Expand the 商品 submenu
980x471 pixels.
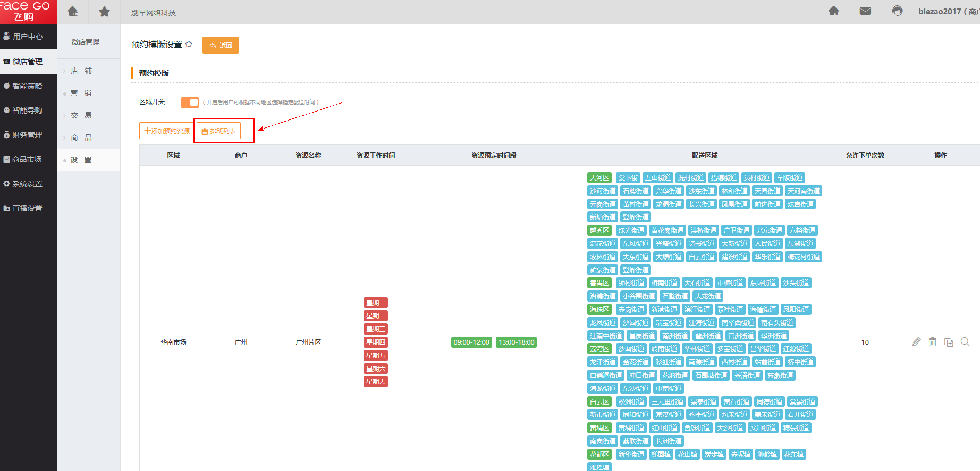(x=81, y=138)
